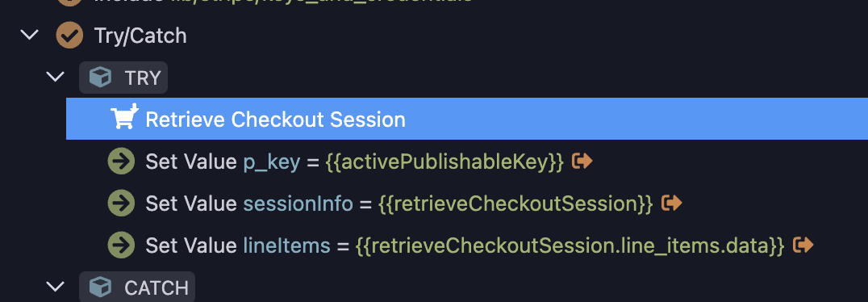Select the Retrieve Checkout Session step
868x302 pixels.
point(467,119)
